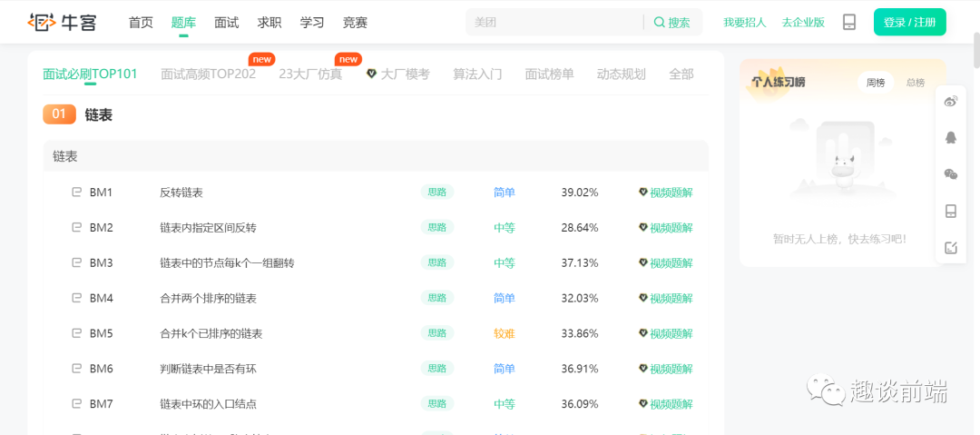Open problem 合并k个已排序的链表
This screenshot has height=435, width=980.
point(211,333)
